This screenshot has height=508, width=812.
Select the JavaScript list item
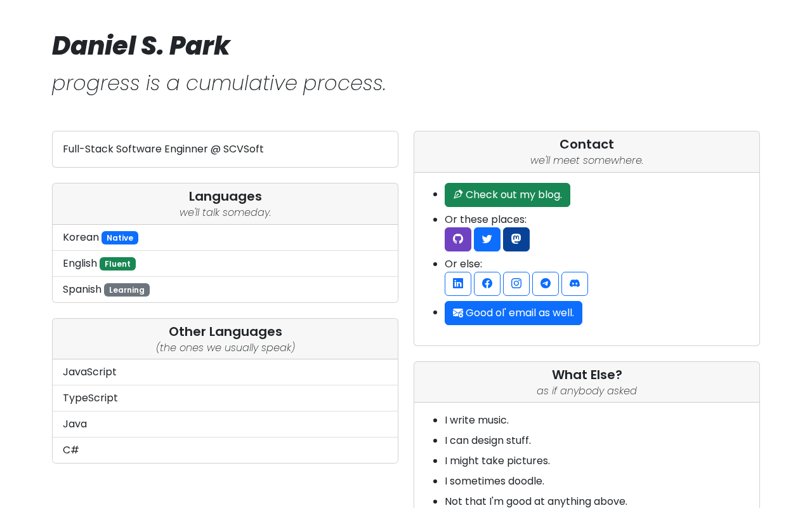[225, 372]
